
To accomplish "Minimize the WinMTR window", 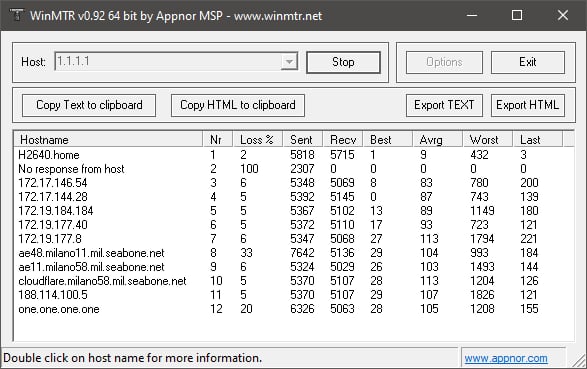I will [472, 15].
